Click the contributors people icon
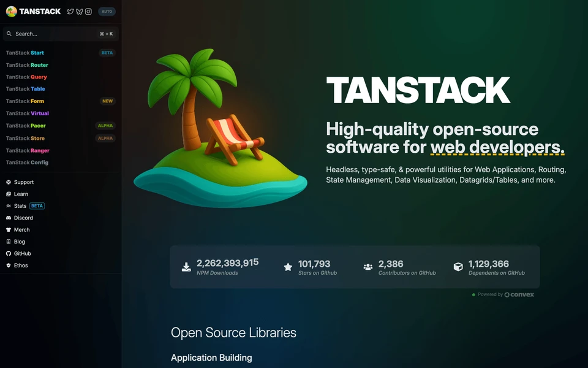This screenshot has width=588, height=368. click(x=368, y=267)
